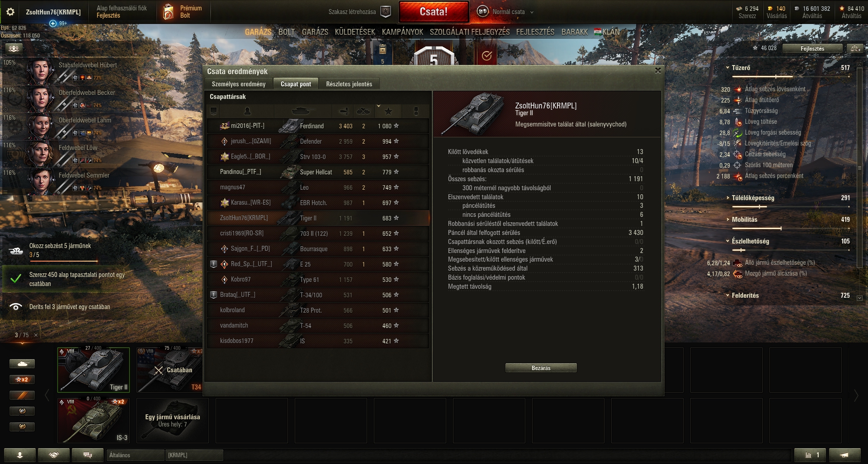Screen dimensions: 868x464
Task: Sort teammates by kills column icon
Action: tap(363, 111)
